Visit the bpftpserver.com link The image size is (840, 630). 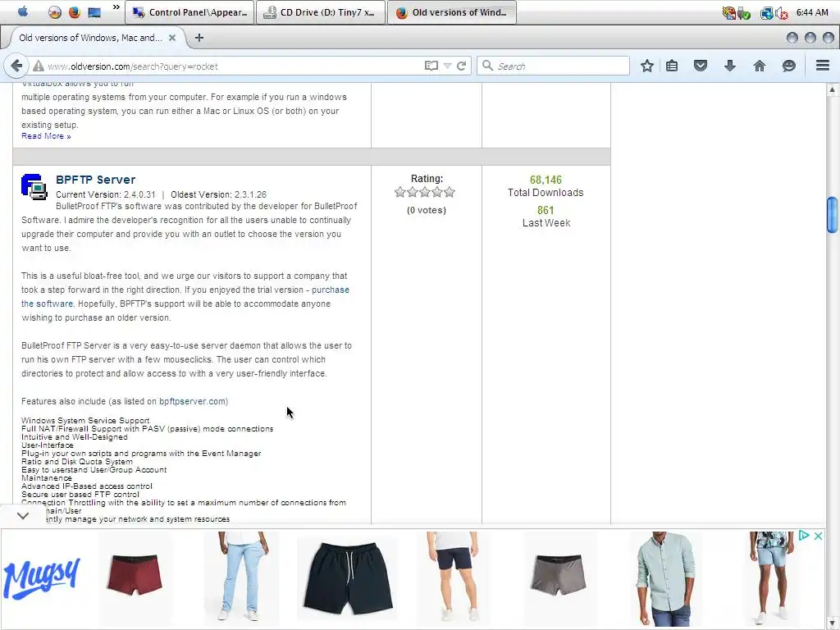[x=194, y=401]
